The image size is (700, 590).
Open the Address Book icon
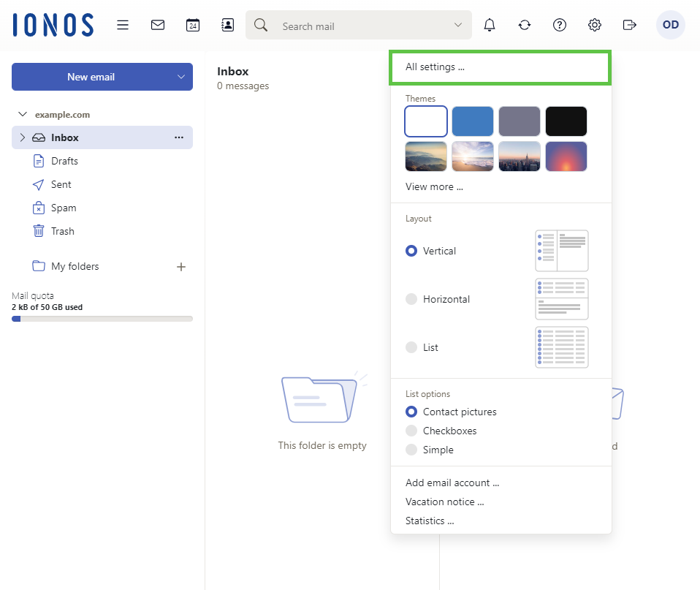point(227,24)
